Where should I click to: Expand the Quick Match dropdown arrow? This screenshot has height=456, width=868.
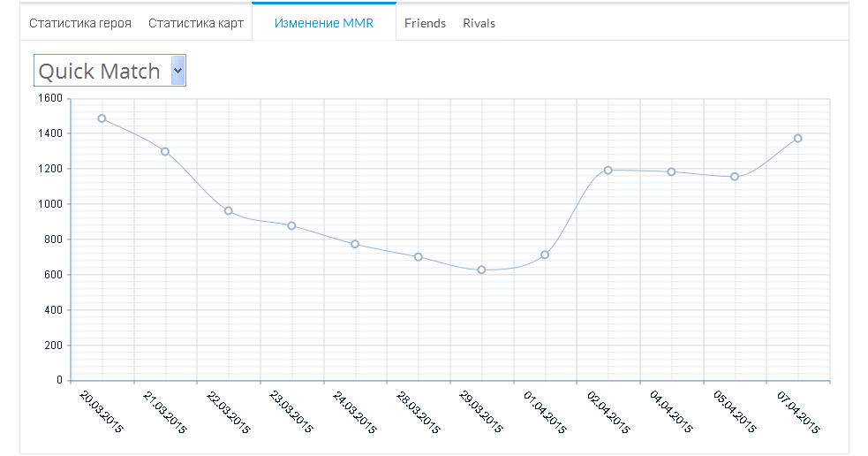coord(177,71)
